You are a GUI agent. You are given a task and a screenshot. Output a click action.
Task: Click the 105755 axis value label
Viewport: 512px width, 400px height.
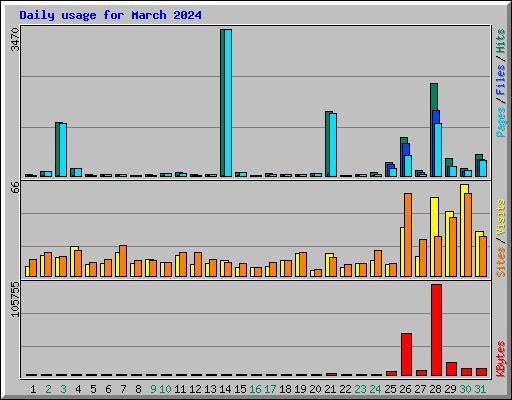[15, 299]
